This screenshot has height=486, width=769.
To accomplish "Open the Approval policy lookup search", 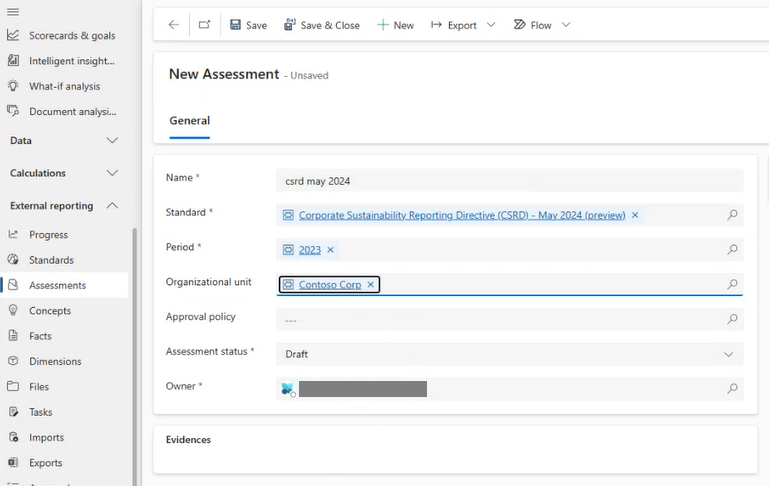I will click(732, 320).
